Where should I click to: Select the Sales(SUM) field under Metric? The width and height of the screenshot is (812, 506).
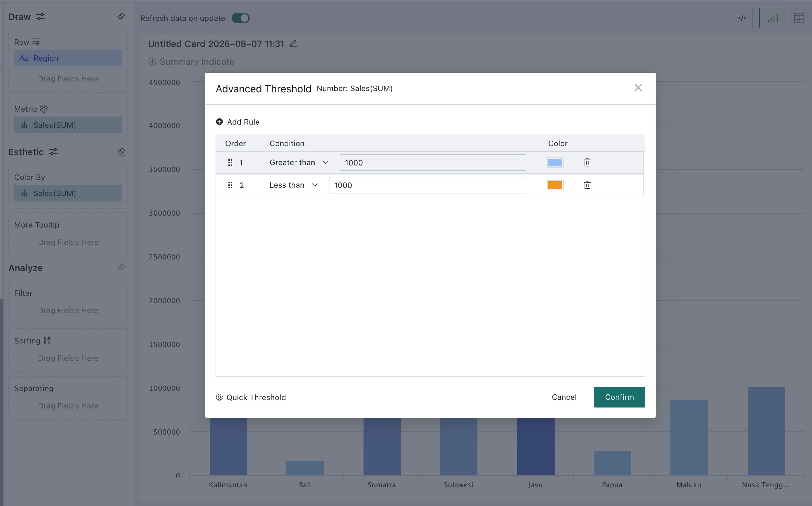point(68,125)
